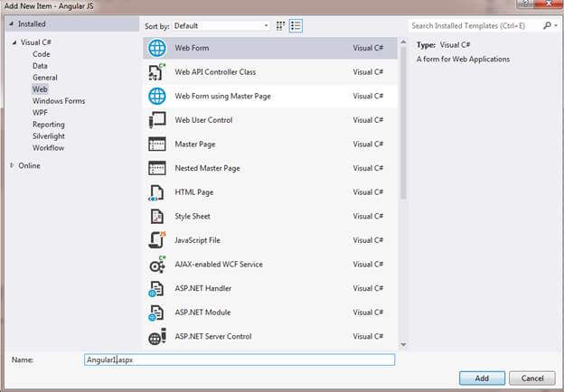The width and height of the screenshot is (564, 392).
Task: Pick the ASP.NET Server Control icon
Action: pos(157,337)
